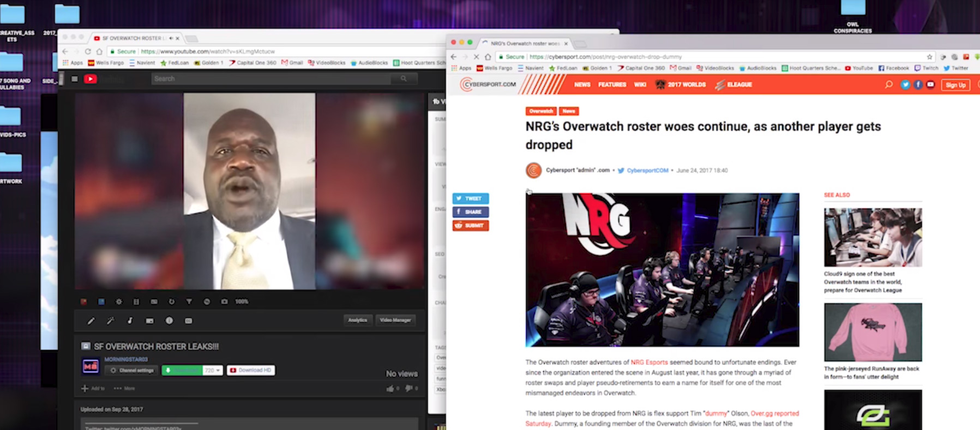Bookmark the Cybersport page with the star icon
The height and width of the screenshot is (430, 980).
point(929,57)
